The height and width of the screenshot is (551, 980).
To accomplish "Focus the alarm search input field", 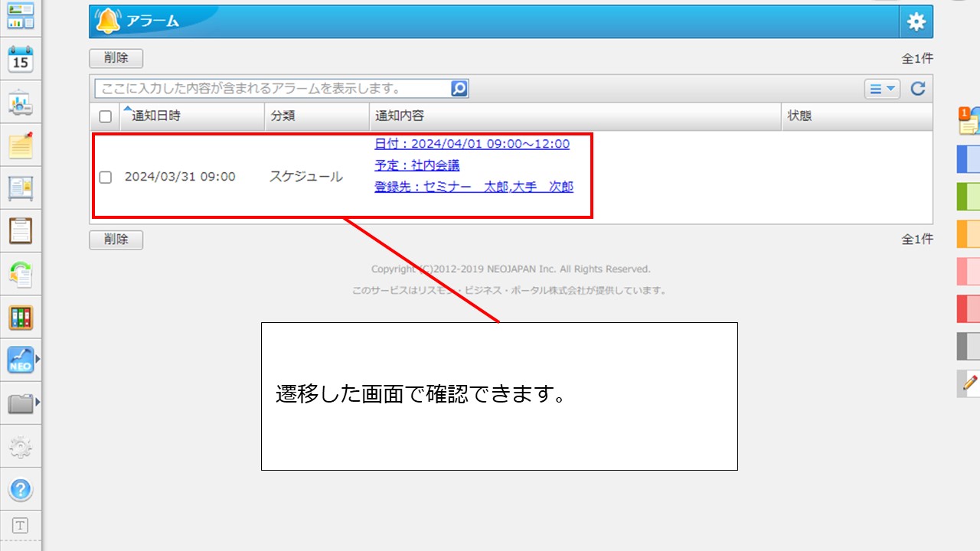I will [273, 89].
